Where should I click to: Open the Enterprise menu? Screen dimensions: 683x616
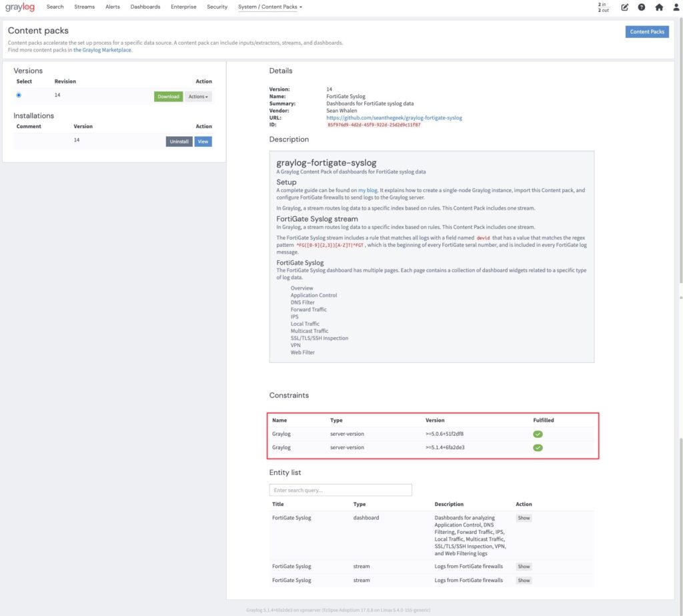(x=183, y=7)
